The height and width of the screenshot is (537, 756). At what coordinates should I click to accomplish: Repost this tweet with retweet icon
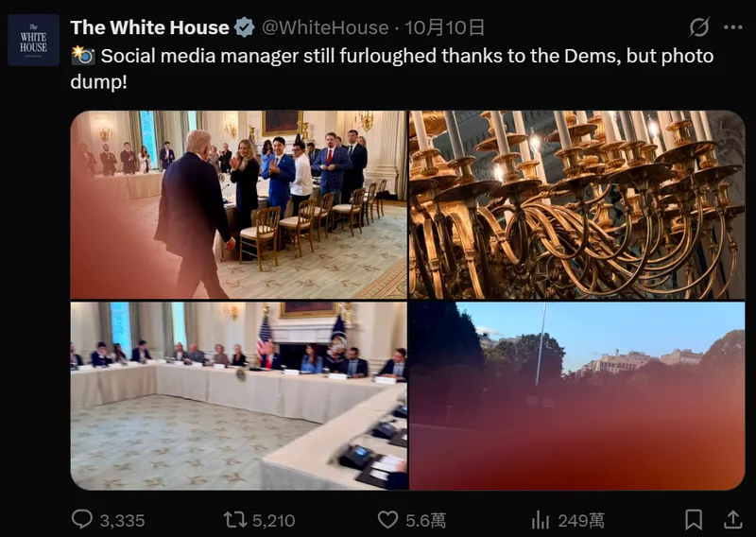click(234, 520)
